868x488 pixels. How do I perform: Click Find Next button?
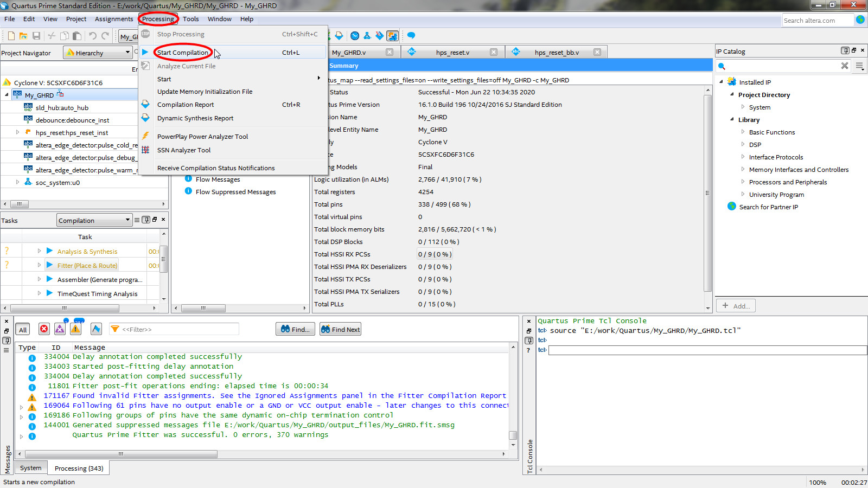click(340, 329)
